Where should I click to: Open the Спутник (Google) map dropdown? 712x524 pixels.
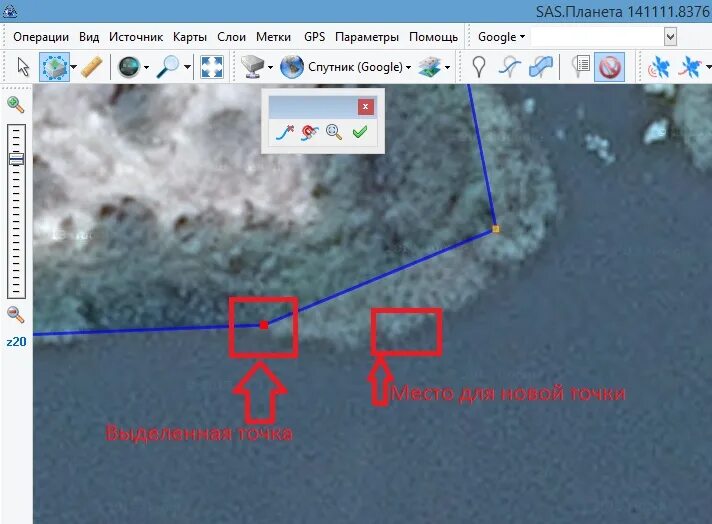(359, 67)
